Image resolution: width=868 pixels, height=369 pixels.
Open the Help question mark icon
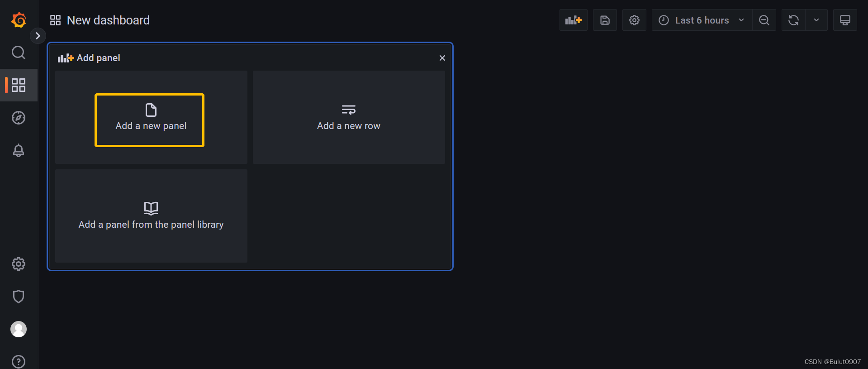click(x=19, y=362)
